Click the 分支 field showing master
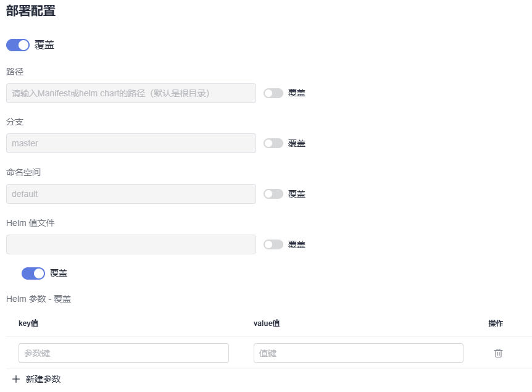 click(131, 143)
